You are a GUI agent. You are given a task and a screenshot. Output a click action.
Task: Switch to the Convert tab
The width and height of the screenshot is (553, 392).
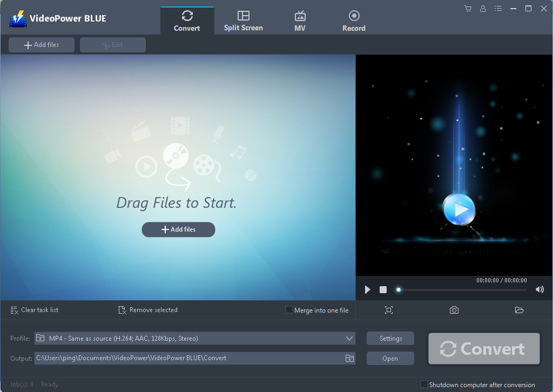[187, 21]
